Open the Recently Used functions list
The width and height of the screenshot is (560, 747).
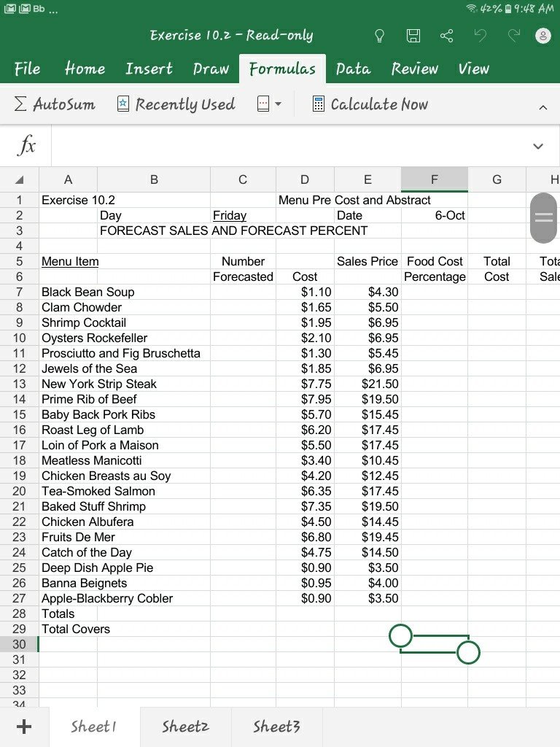176,104
